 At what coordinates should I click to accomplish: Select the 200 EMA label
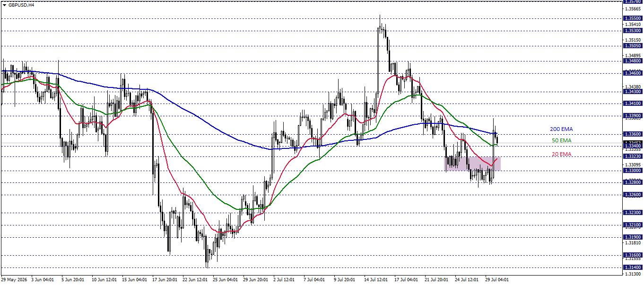pos(561,129)
